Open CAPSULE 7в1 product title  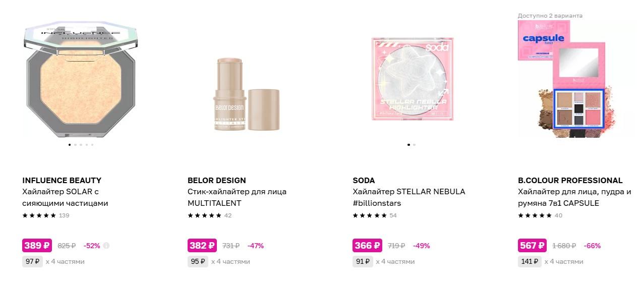click(574, 197)
